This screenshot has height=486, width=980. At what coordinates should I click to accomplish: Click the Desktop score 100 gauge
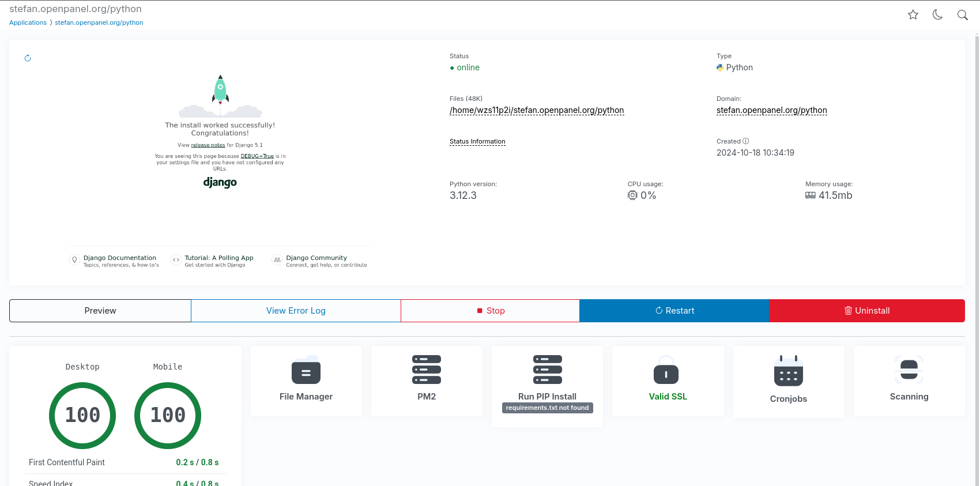(x=82, y=416)
